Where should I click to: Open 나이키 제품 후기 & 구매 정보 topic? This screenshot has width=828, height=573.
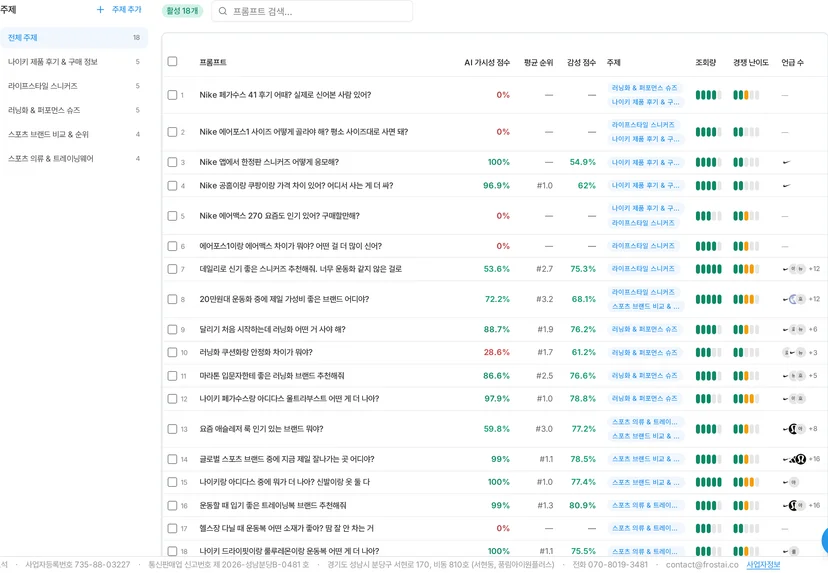click(74, 62)
